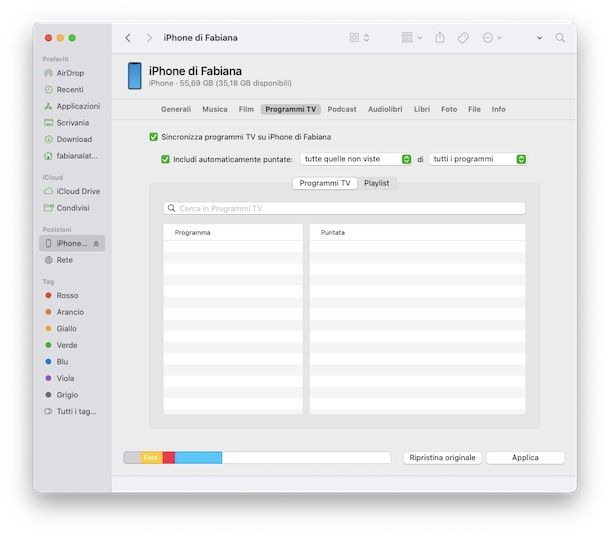
Task: Open AirDrop in the sidebar
Action: pyautogui.click(x=70, y=73)
